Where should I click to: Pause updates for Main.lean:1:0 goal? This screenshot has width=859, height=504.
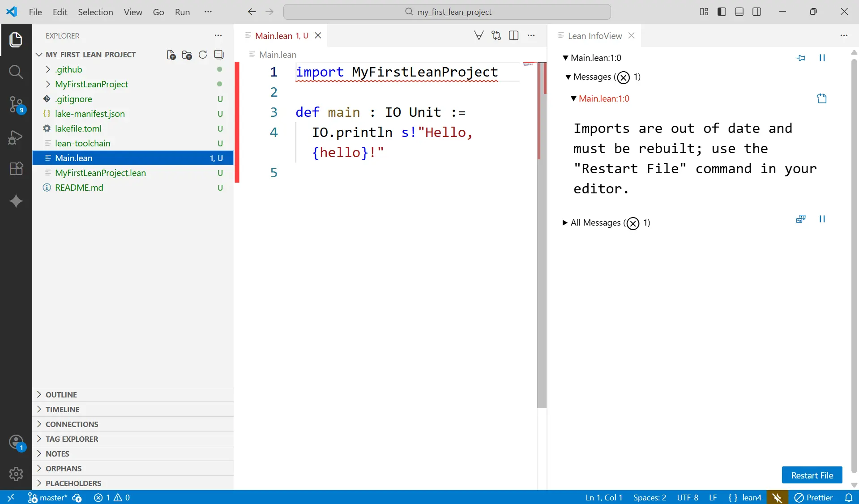(822, 58)
